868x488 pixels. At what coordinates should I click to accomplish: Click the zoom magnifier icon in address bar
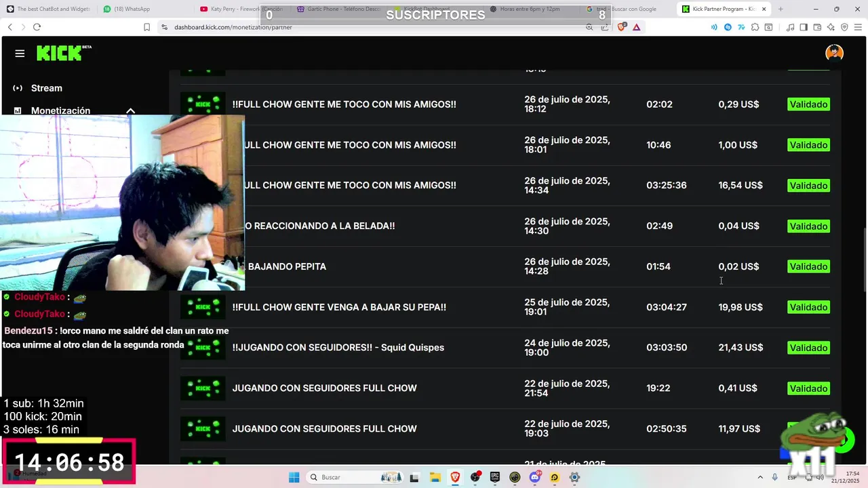589,27
